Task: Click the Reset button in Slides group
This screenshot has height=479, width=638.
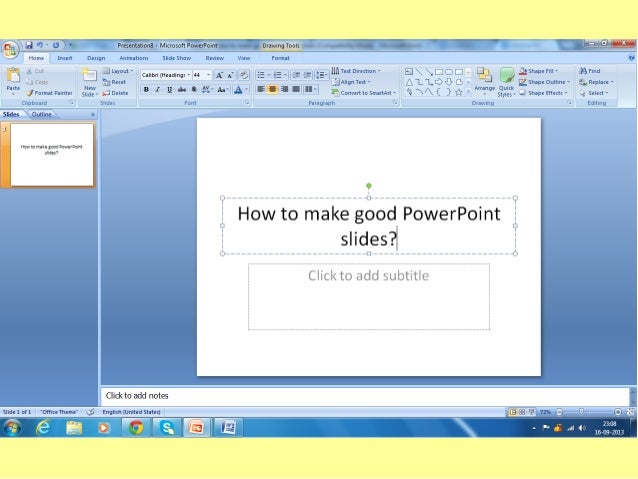Action: point(117,82)
